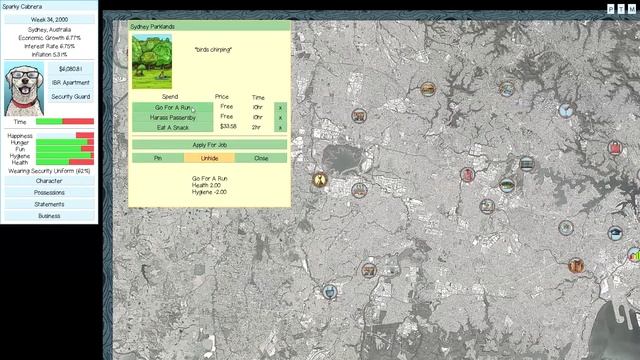Click the Hunger stat bar

pos(65,142)
